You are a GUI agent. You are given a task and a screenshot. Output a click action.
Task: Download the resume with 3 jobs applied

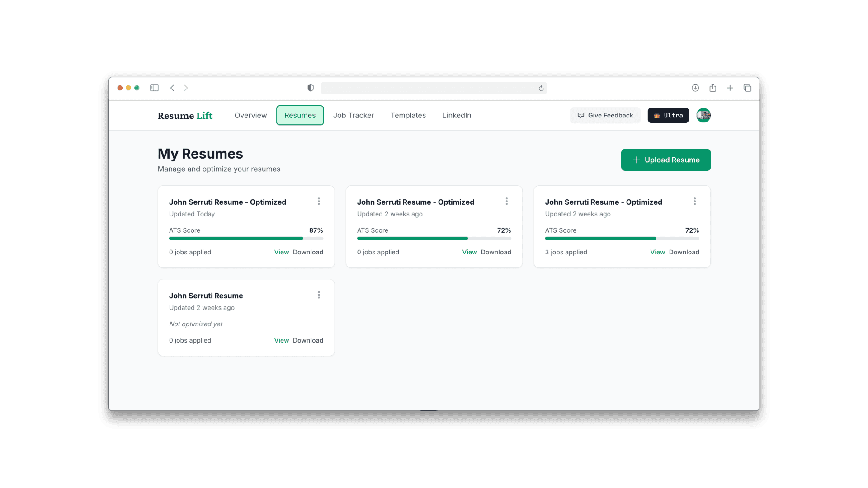(684, 252)
